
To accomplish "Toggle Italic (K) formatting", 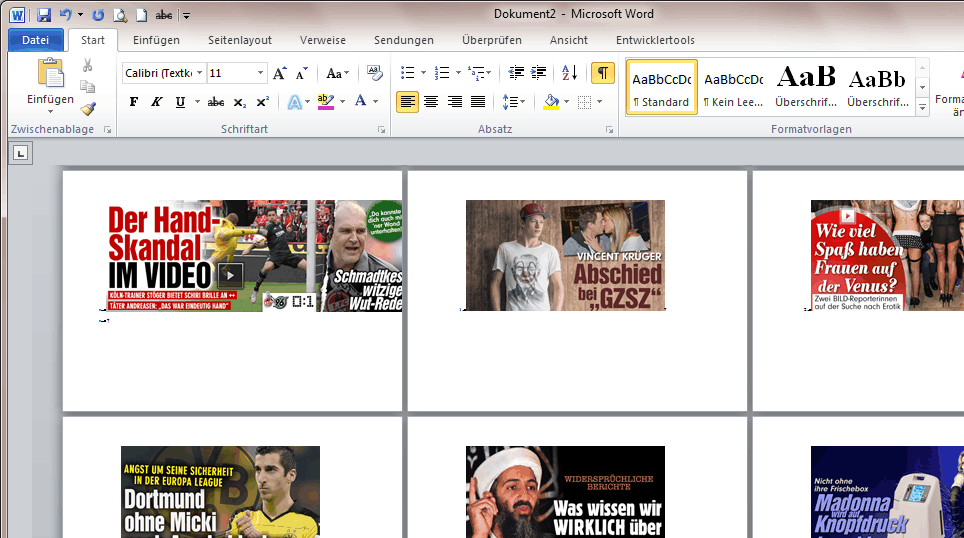I will [157, 102].
